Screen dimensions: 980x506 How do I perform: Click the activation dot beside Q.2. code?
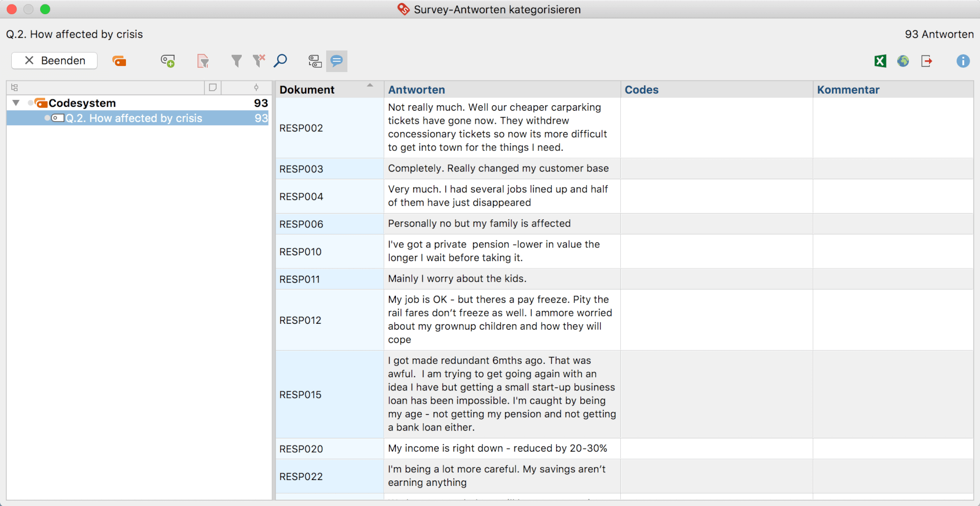pos(48,118)
